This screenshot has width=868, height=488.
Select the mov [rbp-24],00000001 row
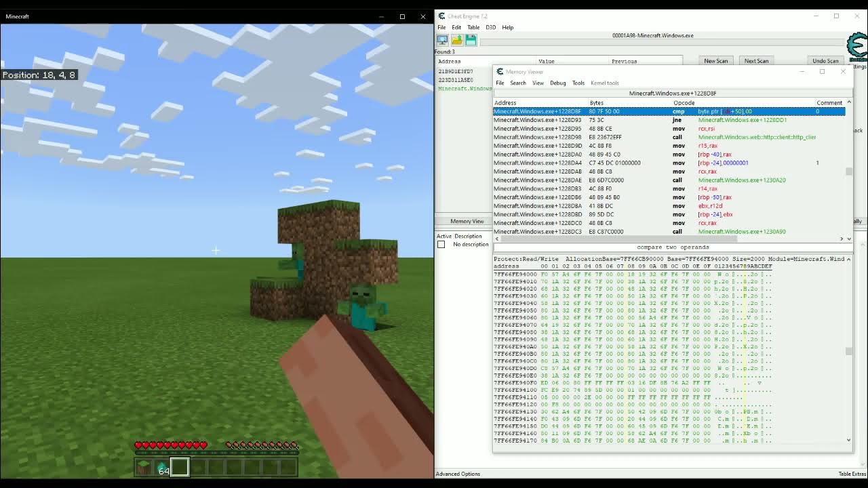tap(669, 163)
